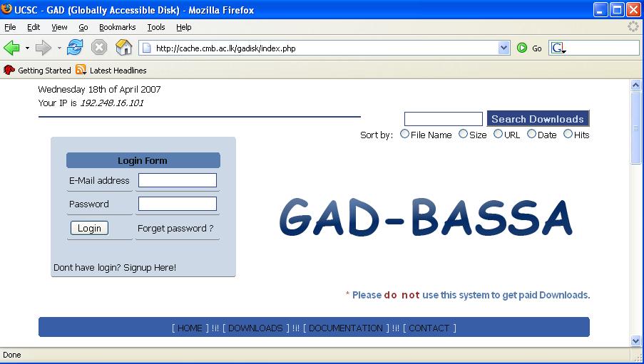The width and height of the screenshot is (644, 364).
Task: Click the Reload page icon
Action: (x=75, y=48)
